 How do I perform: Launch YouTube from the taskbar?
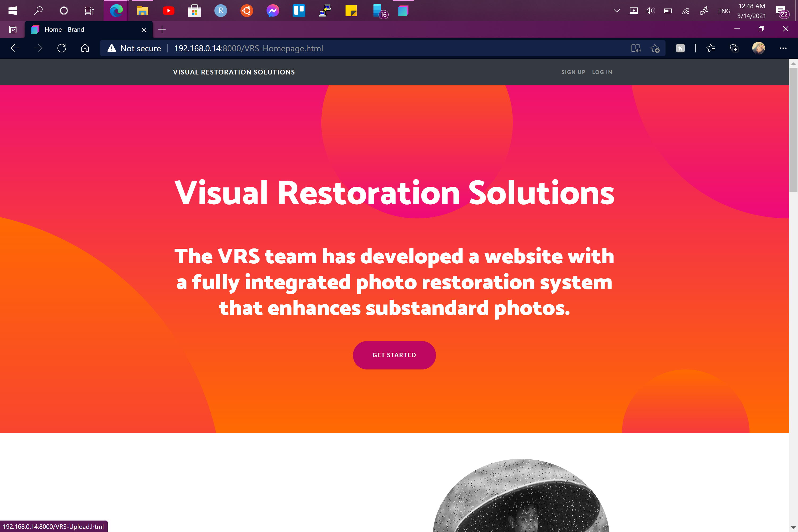[169, 11]
